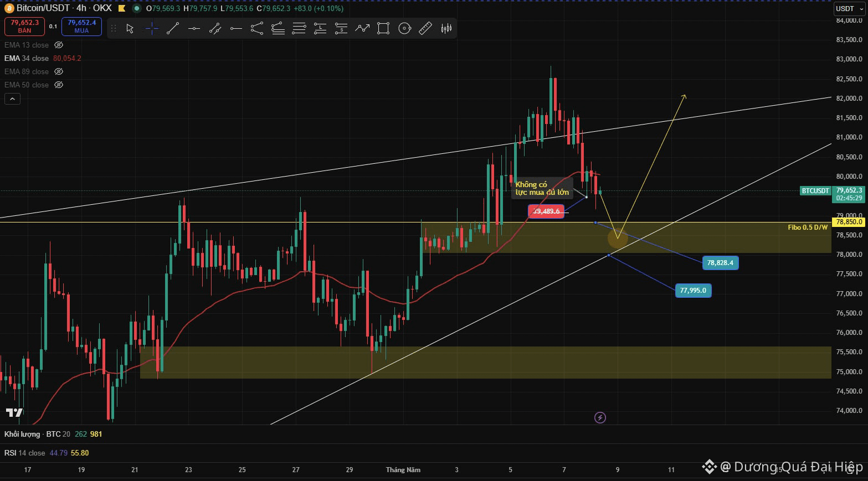Click the volume value 981

point(96,434)
